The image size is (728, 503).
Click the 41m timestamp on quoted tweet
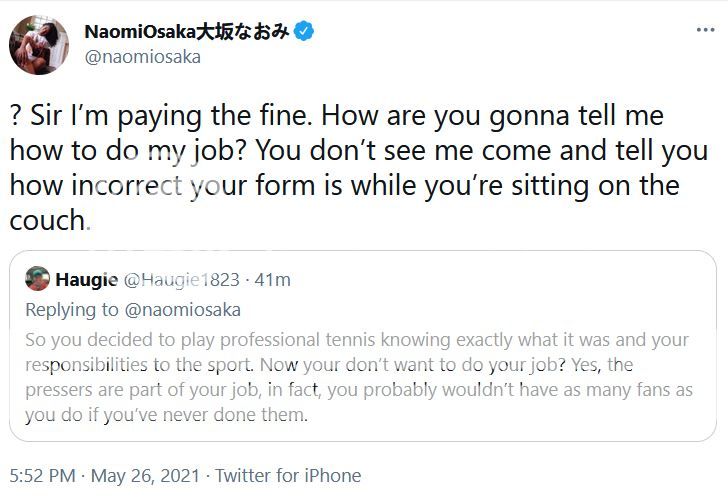pyautogui.click(x=273, y=280)
